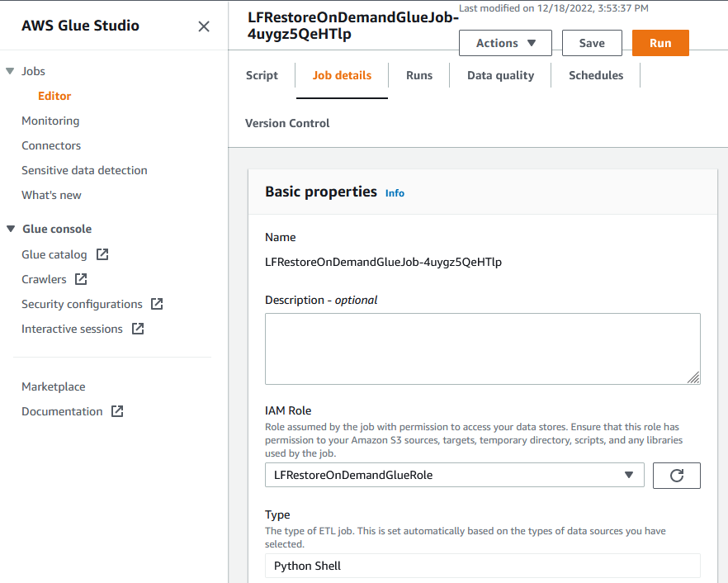
Task: Switch to the Script tab
Action: point(262,75)
